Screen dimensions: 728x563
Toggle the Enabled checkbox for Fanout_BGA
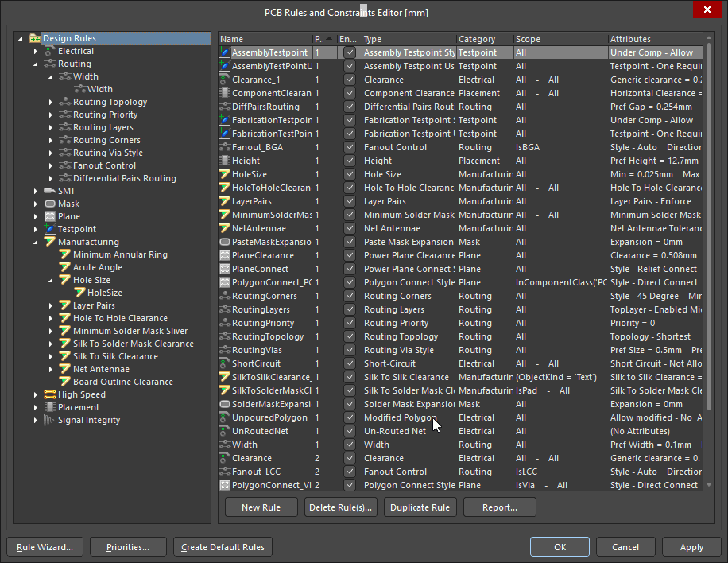coord(350,147)
